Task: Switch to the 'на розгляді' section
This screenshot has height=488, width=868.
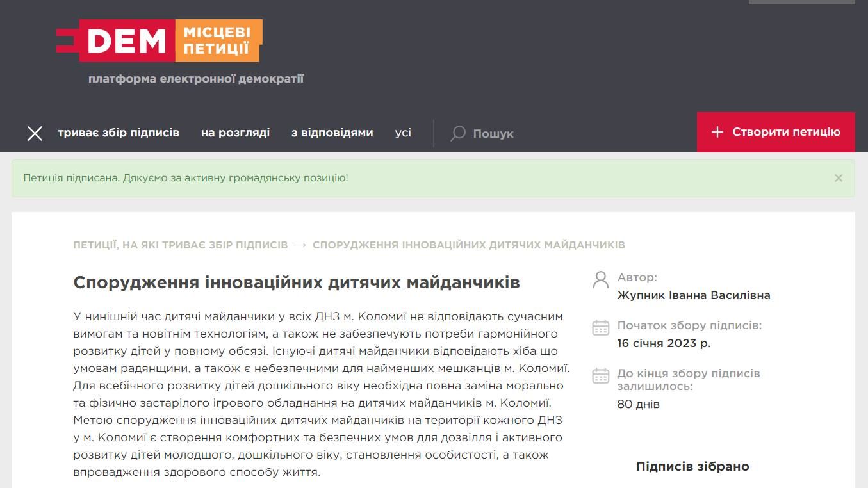Action: click(x=237, y=132)
